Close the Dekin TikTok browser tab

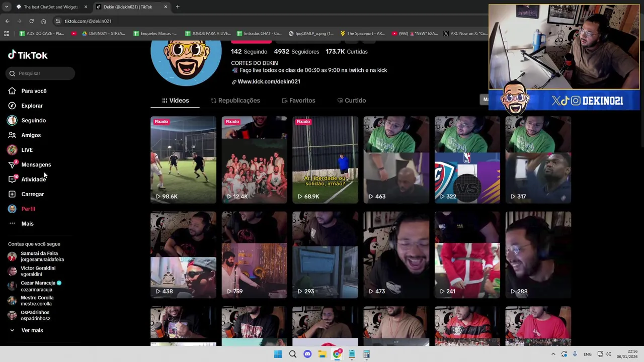(166, 7)
